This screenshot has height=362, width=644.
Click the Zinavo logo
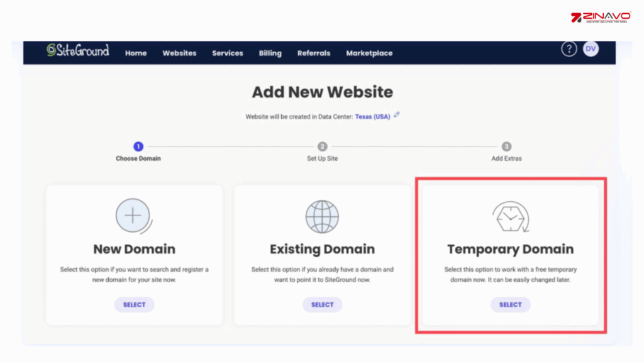pos(601,18)
